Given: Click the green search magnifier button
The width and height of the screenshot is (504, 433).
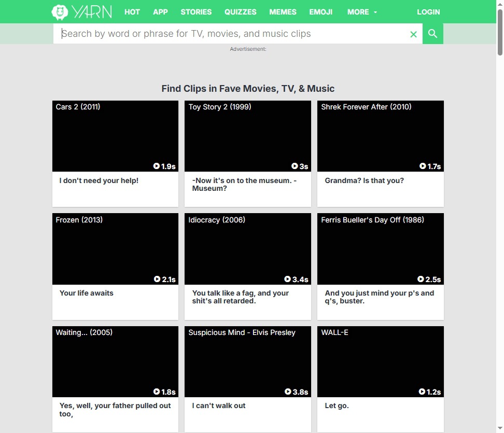Looking at the screenshot, I should pyautogui.click(x=432, y=34).
